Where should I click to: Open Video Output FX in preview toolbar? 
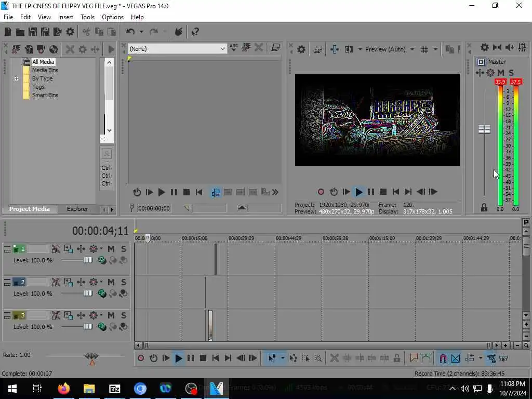[x=335, y=49]
